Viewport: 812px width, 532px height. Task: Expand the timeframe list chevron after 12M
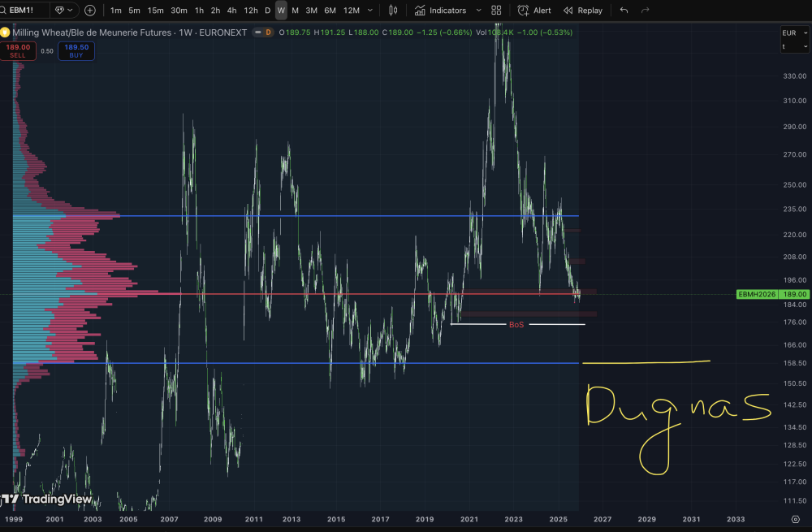point(369,11)
